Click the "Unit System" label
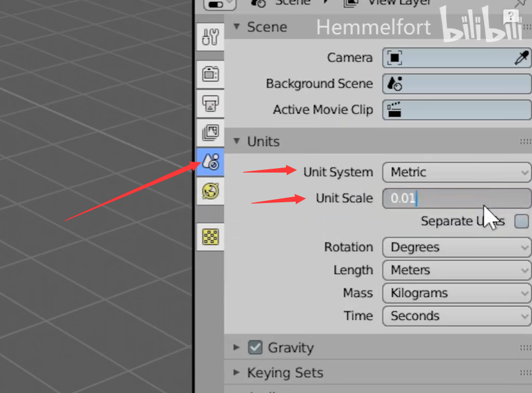 pos(338,172)
